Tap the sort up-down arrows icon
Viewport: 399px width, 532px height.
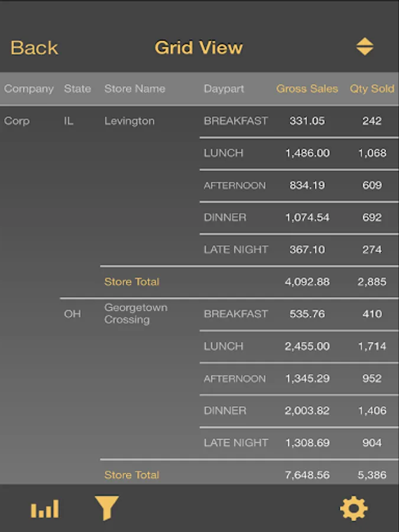[365, 47]
